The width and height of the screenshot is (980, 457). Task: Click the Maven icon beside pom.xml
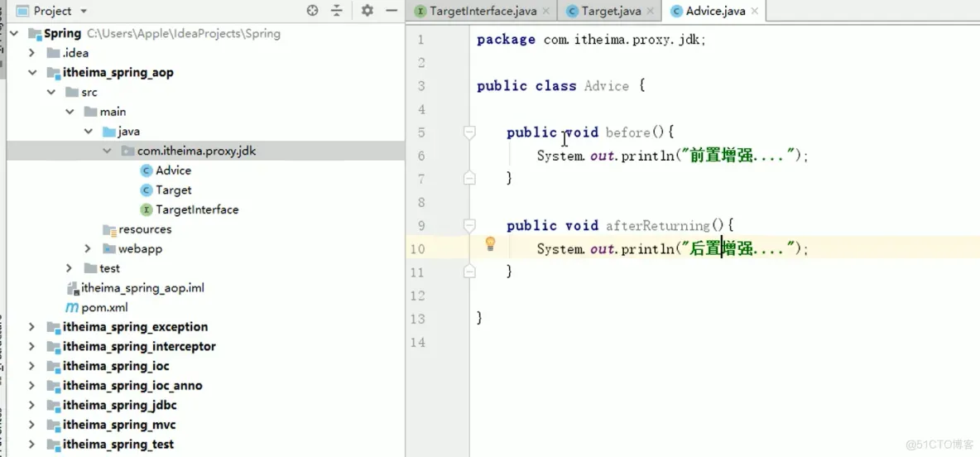tap(72, 308)
